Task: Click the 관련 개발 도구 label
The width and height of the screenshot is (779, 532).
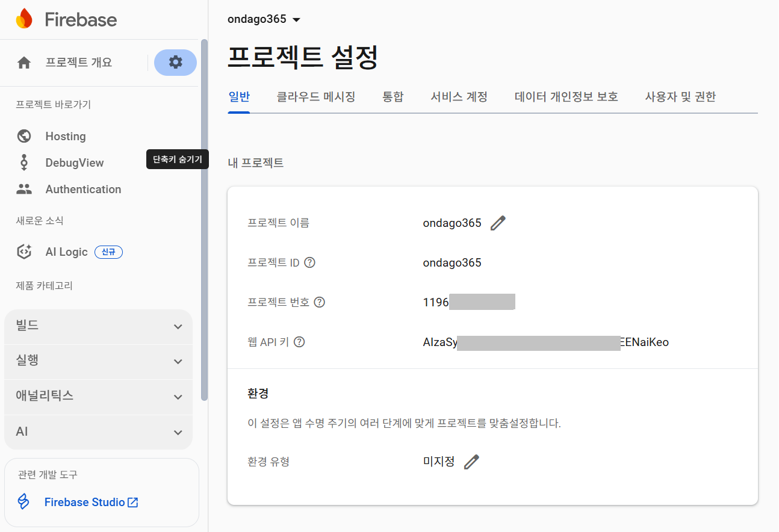Action: click(48, 475)
